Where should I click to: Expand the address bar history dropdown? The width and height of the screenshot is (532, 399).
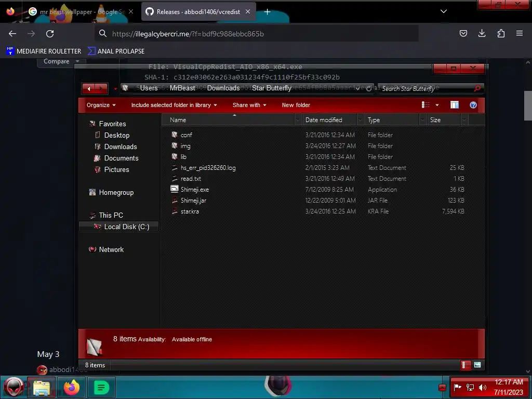(x=357, y=88)
